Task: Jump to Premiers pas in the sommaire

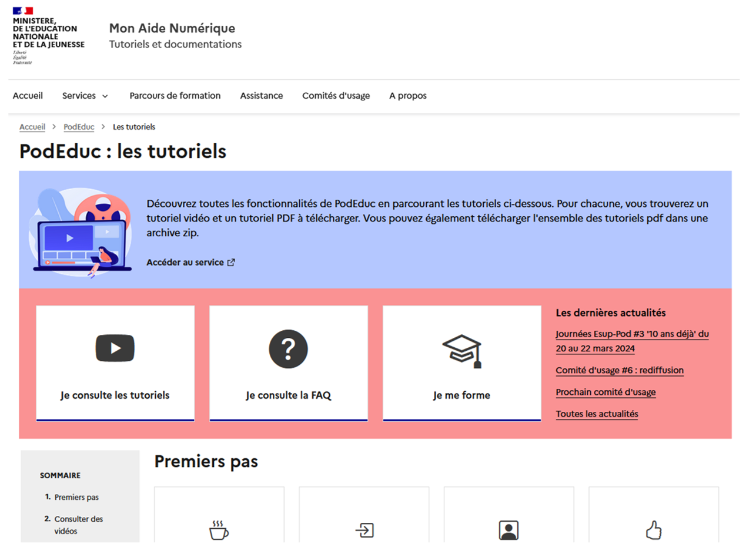Action: [x=76, y=498]
